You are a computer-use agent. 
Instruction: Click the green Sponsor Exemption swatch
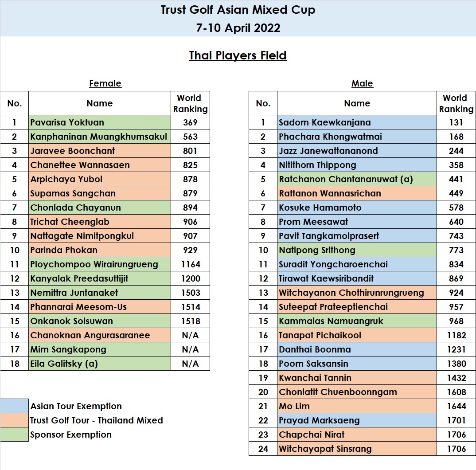15,435
